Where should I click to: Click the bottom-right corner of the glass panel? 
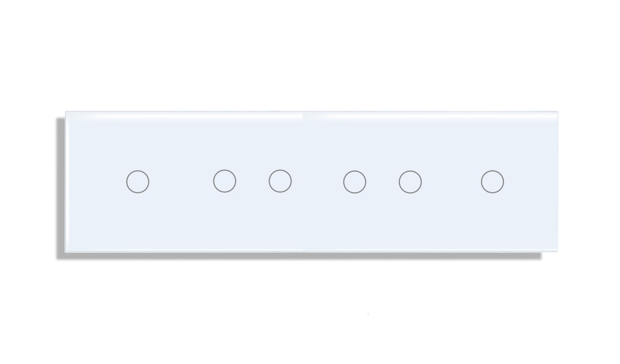(557, 250)
